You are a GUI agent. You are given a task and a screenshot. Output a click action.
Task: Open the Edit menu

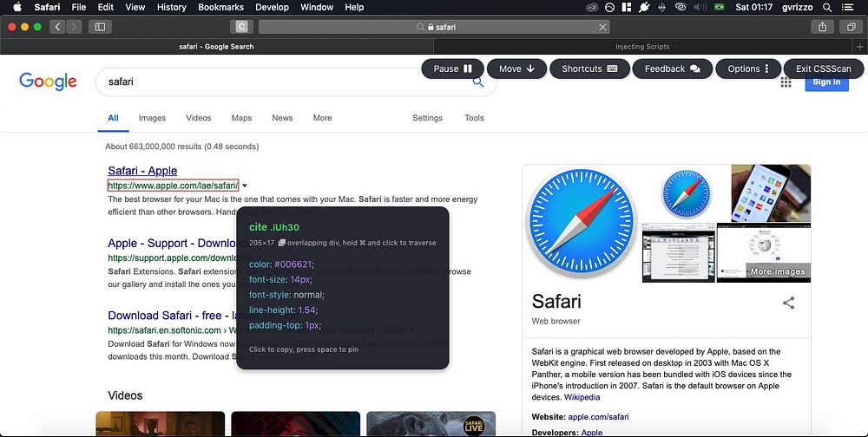point(105,7)
